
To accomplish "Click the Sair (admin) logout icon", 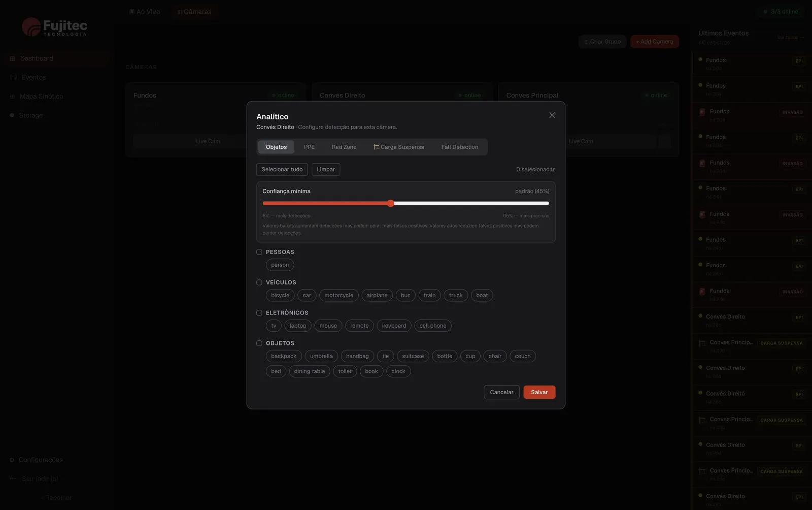I will 13,479.
